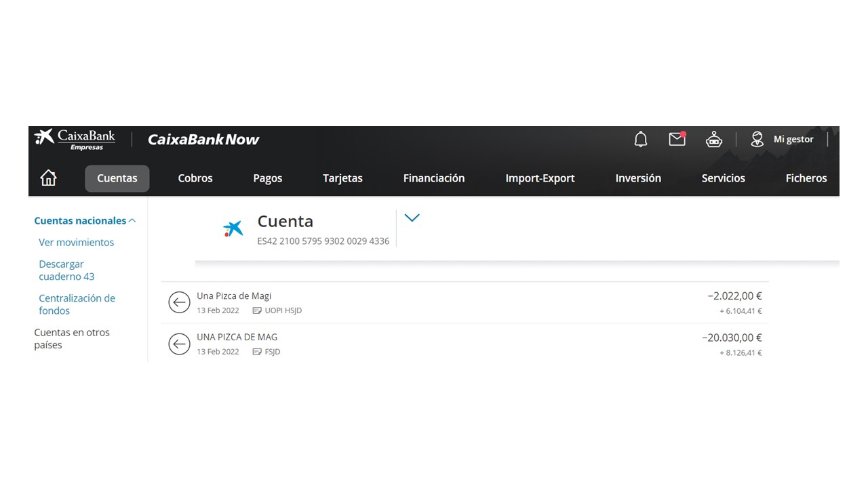The image size is (868, 488).
Task: Open the notifications bell icon
Action: point(640,140)
